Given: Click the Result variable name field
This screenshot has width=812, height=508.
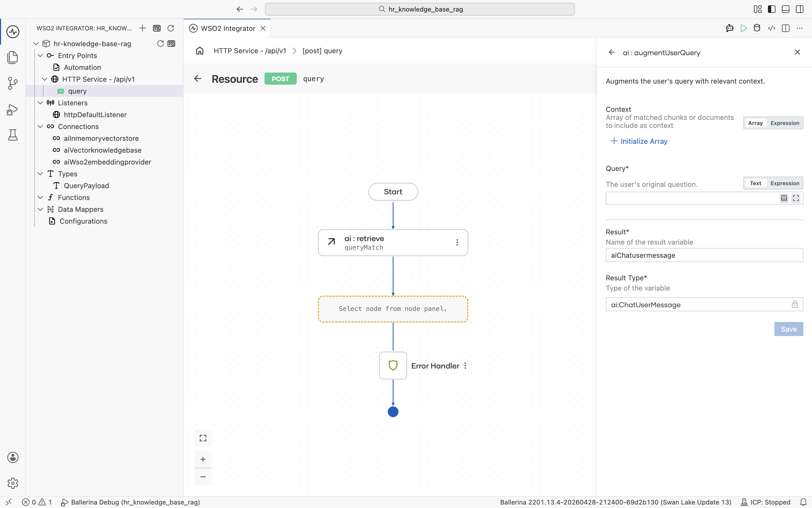Looking at the screenshot, I should (704, 255).
